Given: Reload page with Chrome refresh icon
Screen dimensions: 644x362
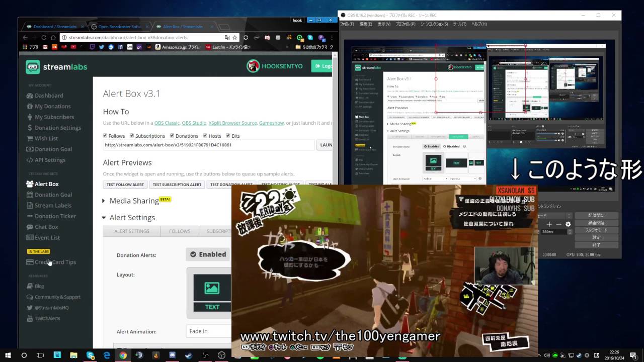Looking at the screenshot, I should (44, 37).
